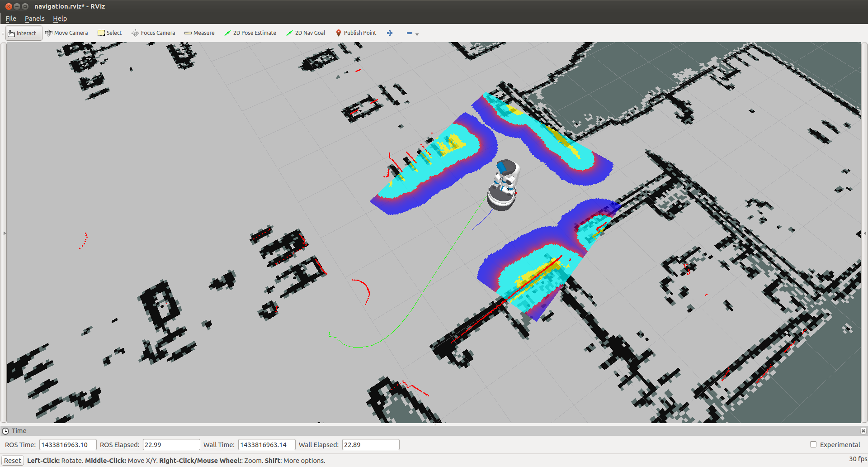
Task: Enable the Experimental checkbox
Action: 813,444
